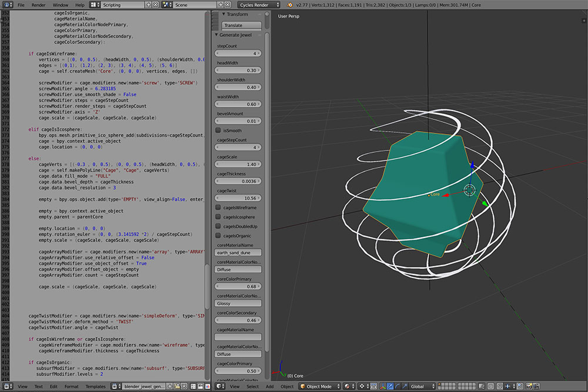
Task: Open the Global orientation dropdown
Action: (422, 386)
